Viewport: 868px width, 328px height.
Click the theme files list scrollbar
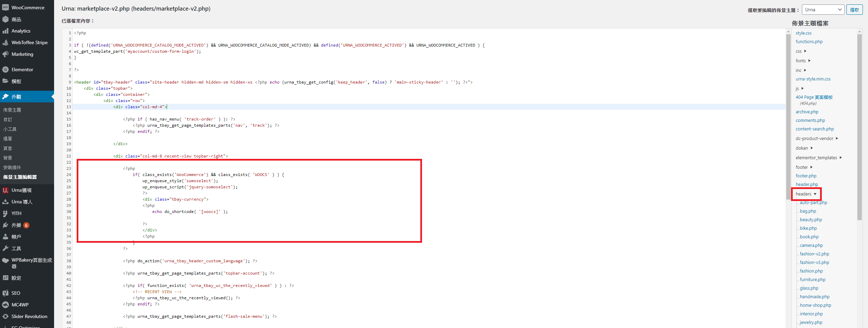859,127
